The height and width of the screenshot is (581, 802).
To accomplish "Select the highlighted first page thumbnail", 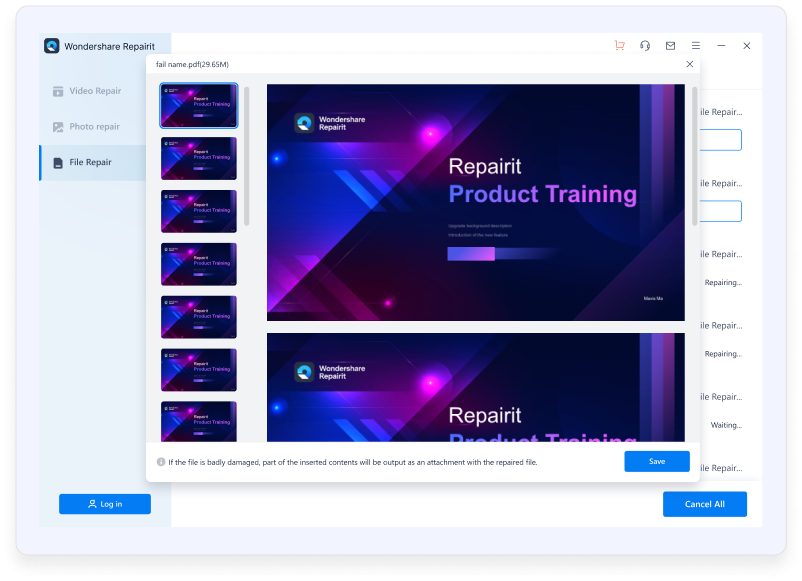I will tap(199, 105).
